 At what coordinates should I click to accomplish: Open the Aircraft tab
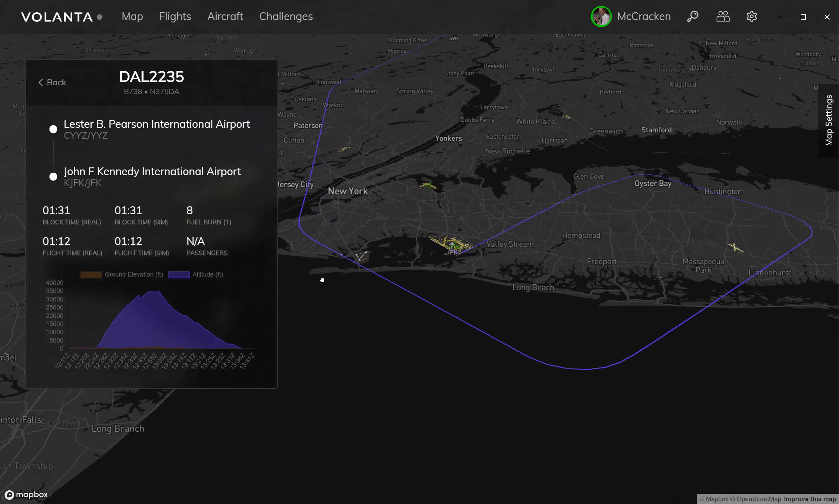pos(225,16)
